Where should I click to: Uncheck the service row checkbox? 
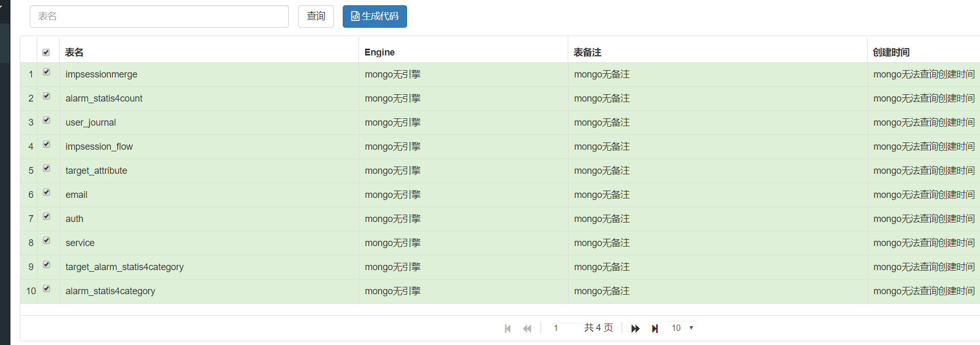coord(47,241)
